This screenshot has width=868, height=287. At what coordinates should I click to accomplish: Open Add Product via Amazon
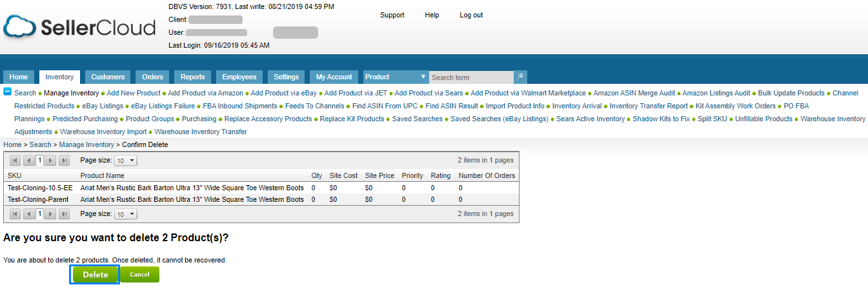205,93
